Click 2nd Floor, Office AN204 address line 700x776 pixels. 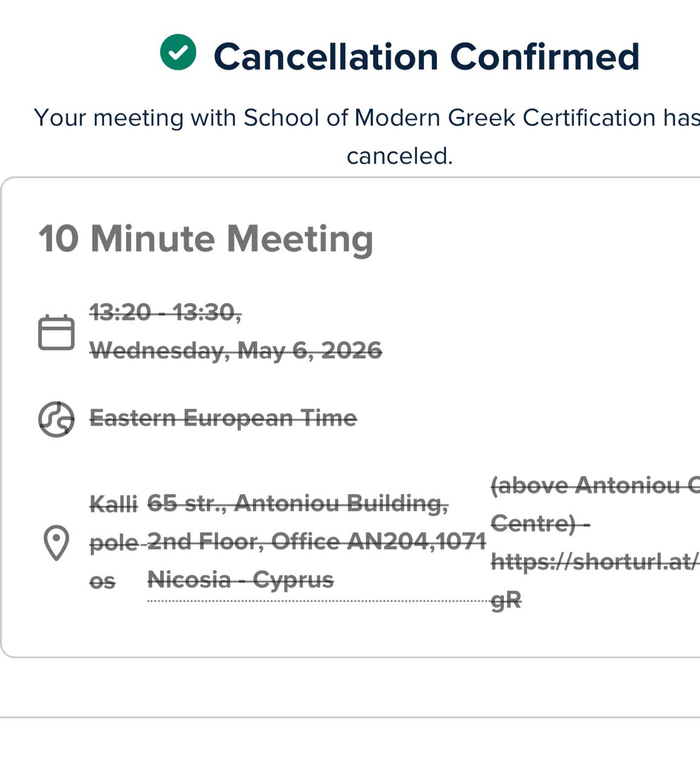coord(317,541)
